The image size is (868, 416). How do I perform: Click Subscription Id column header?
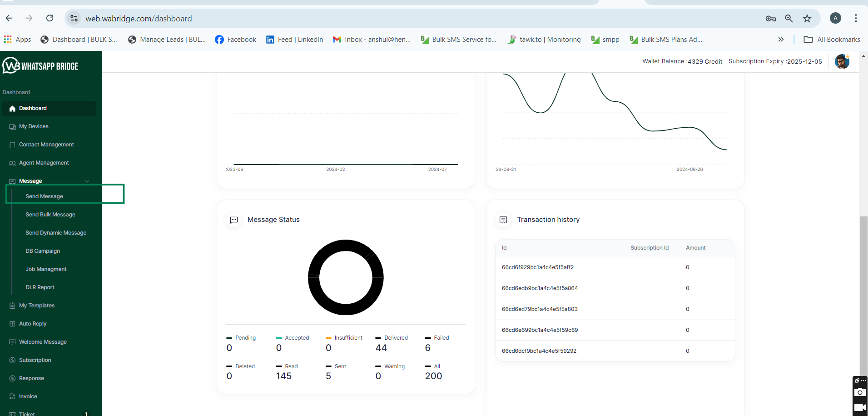[650, 248]
